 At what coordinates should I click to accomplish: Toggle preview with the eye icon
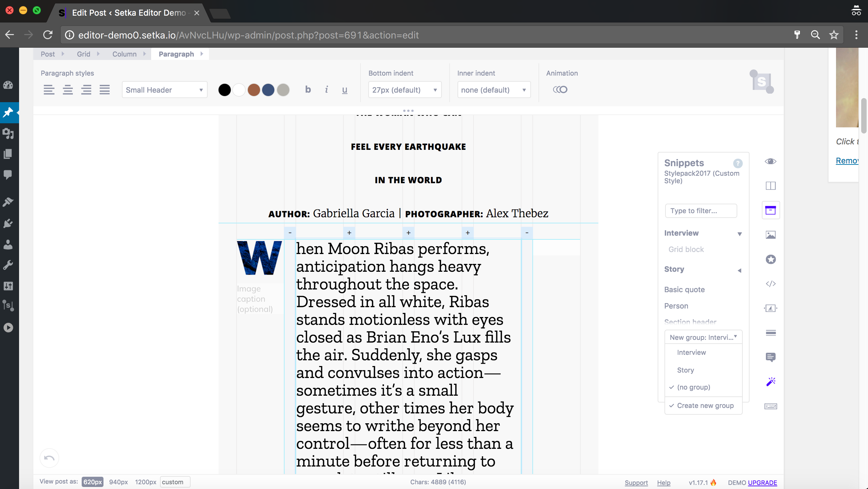coord(771,161)
